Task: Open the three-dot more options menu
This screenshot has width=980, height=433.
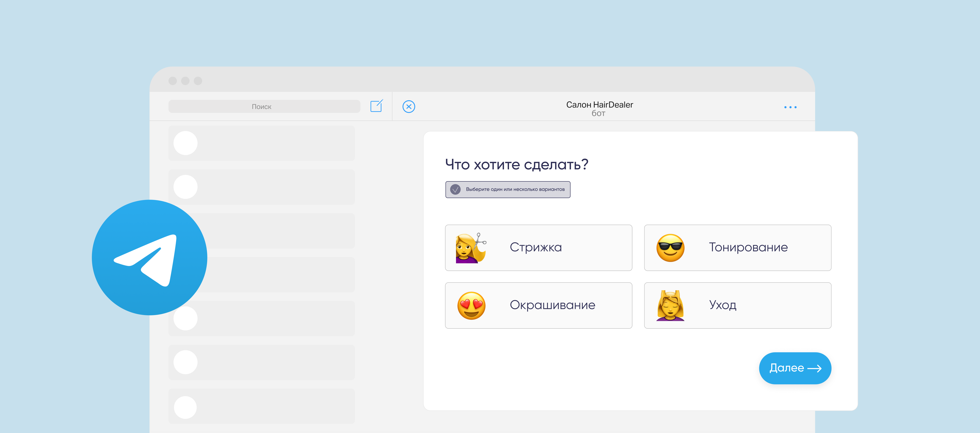Action: pos(790,107)
